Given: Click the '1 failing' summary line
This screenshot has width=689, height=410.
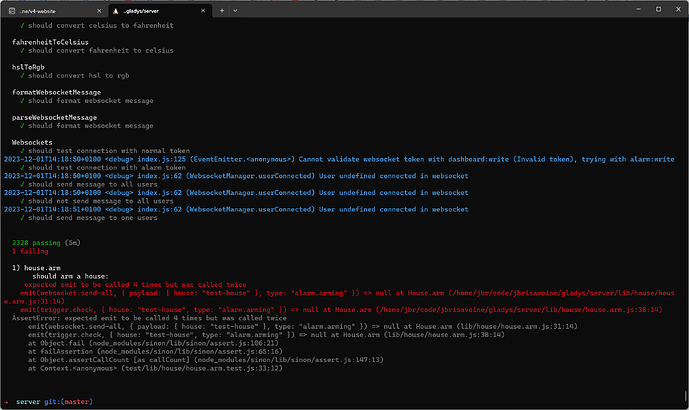Looking at the screenshot, I should click(30, 251).
